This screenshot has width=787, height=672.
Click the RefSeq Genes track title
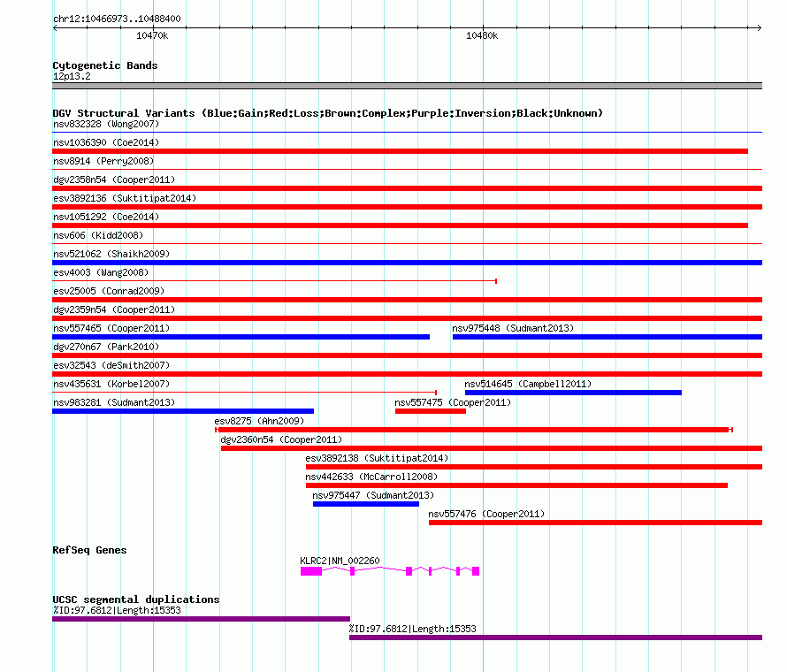click(89, 550)
